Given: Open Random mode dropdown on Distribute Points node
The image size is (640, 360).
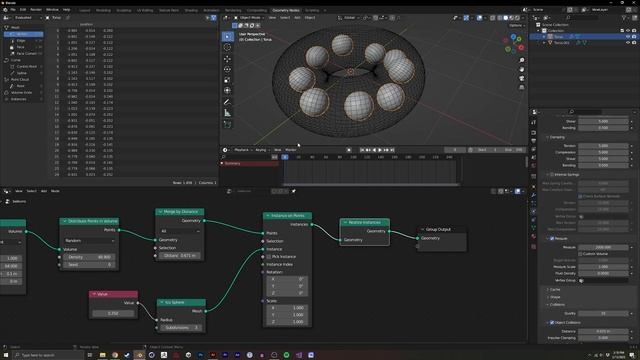Looking at the screenshot, I should click(89, 241).
